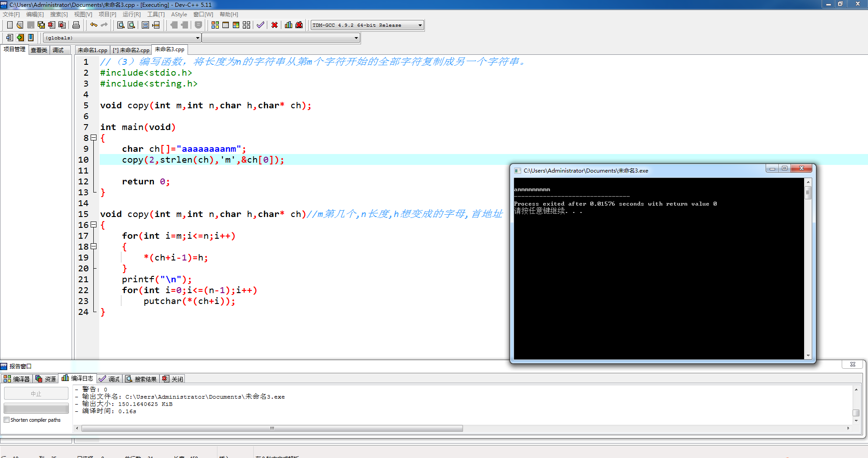Undo the last edit via toolbar
This screenshot has height=458, width=868.
click(94, 25)
